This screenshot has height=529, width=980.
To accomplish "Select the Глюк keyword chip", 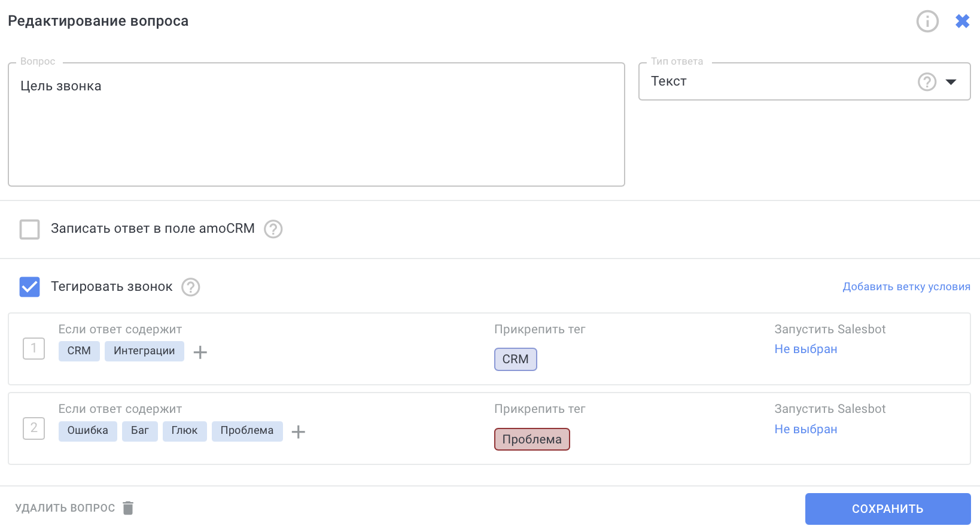I will [x=184, y=431].
